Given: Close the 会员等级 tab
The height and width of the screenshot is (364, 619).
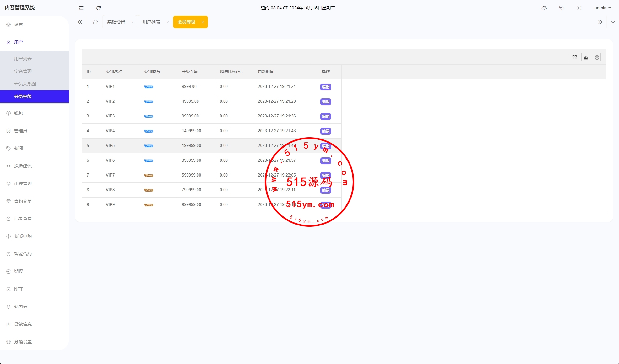Looking at the screenshot, I should click(x=203, y=22).
